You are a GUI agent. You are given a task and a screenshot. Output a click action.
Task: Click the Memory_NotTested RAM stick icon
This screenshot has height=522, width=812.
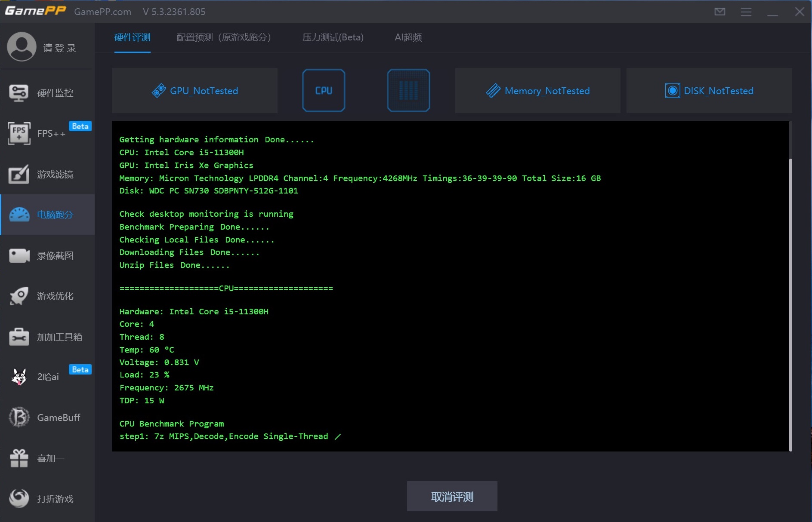coord(493,91)
